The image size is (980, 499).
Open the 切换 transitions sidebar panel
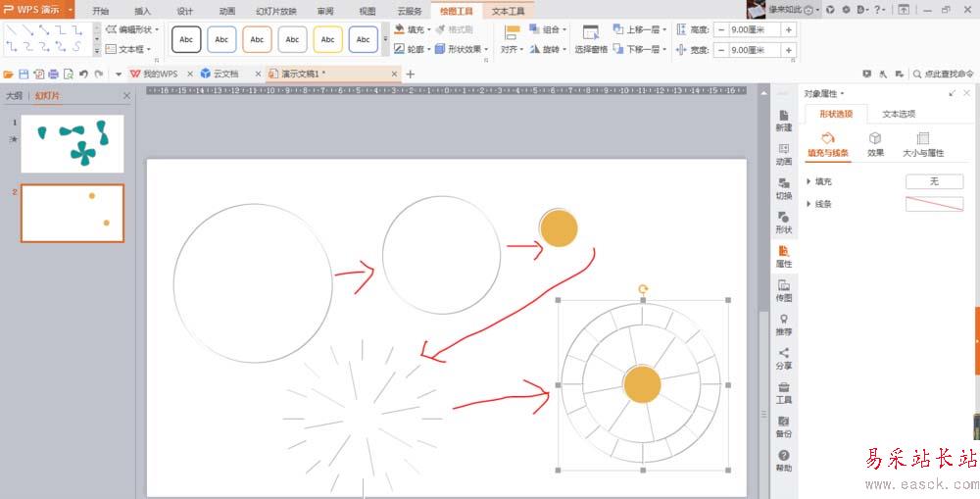(784, 189)
